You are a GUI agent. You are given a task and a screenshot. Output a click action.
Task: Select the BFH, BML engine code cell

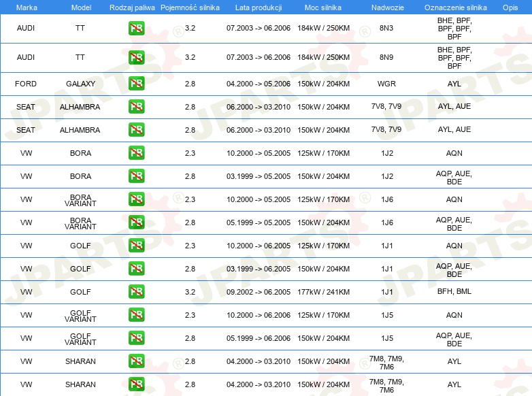[x=454, y=291]
